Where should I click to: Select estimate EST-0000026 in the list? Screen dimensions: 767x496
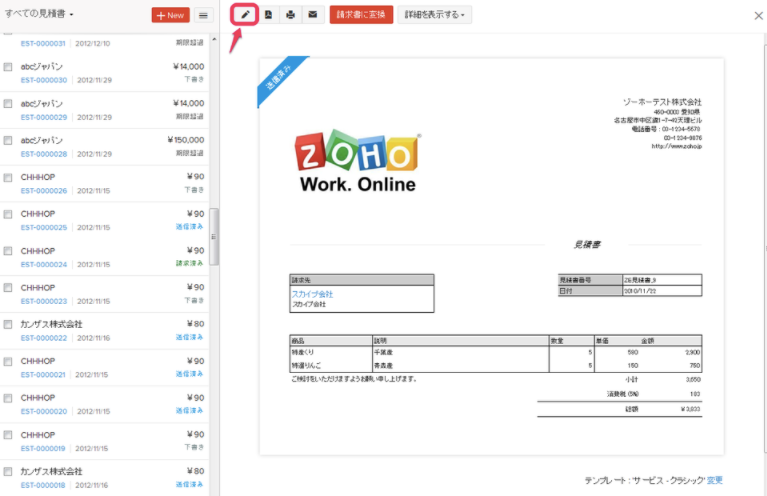[43, 190]
